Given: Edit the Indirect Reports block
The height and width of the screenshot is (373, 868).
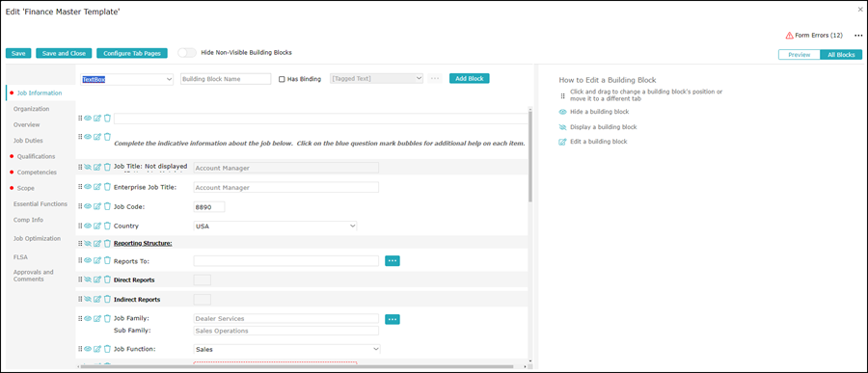Looking at the screenshot, I should pos(97,300).
